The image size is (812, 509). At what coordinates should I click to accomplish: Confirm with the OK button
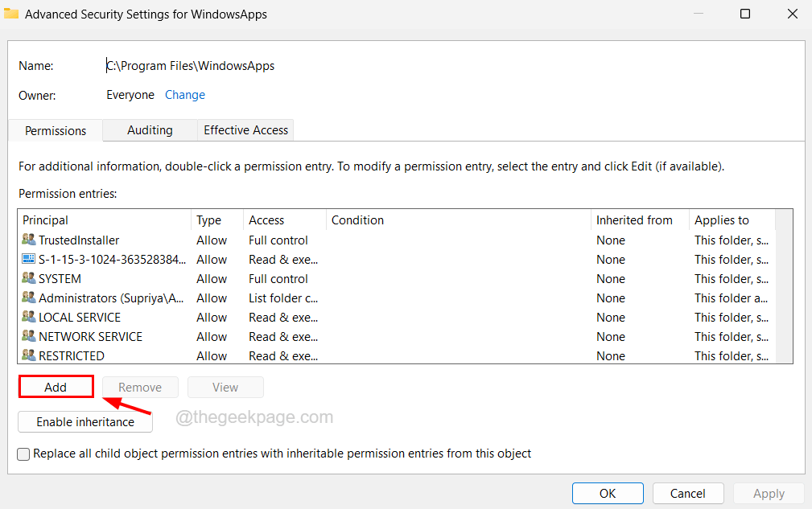click(x=608, y=493)
